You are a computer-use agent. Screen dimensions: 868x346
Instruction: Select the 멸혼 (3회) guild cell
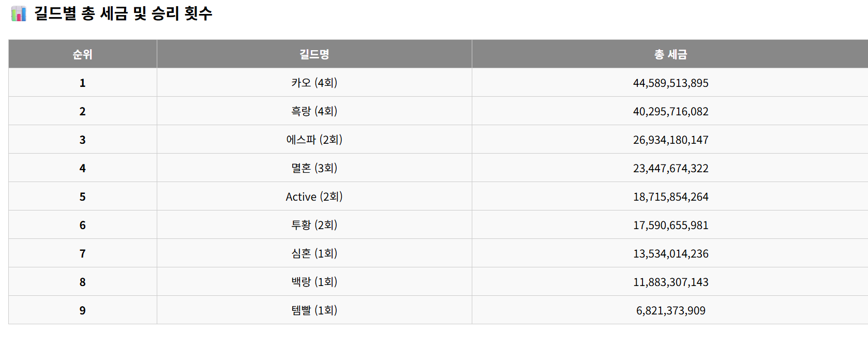click(314, 168)
